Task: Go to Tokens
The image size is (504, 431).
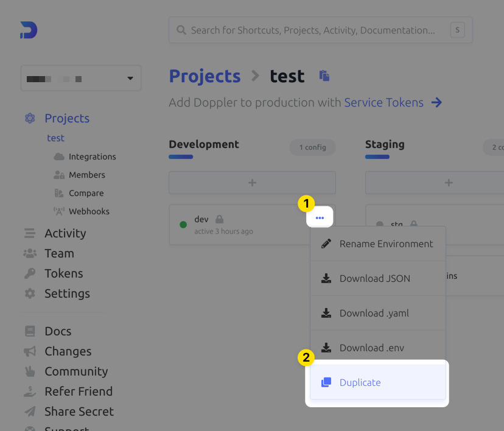Action: (x=64, y=273)
